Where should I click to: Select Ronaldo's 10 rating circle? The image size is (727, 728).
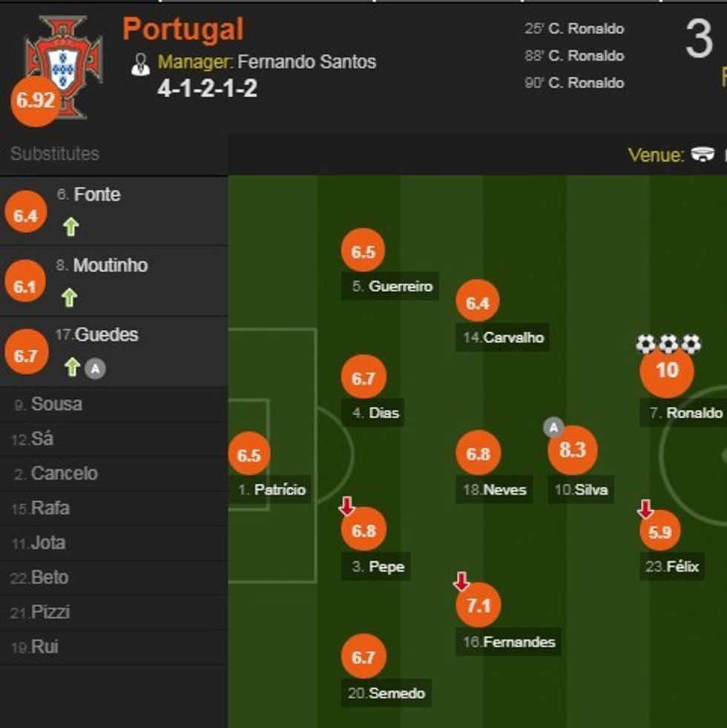click(x=667, y=370)
